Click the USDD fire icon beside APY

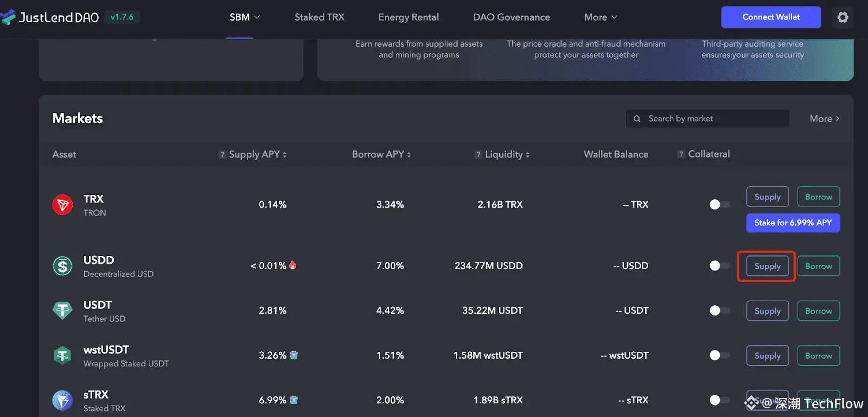tap(293, 266)
